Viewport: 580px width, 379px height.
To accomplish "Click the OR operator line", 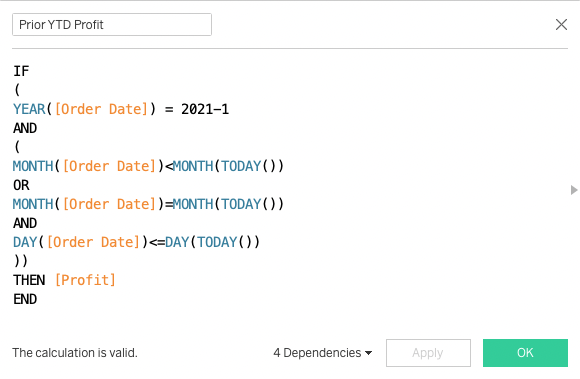I will pyautogui.click(x=21, y=185).
